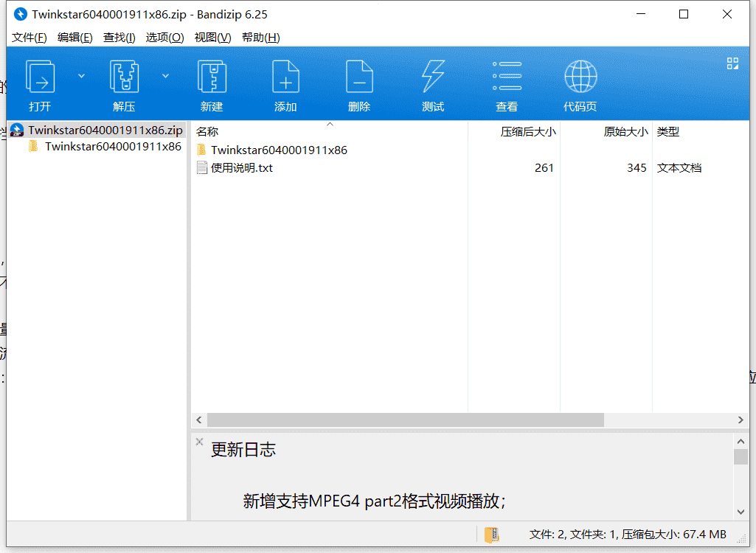
Task: Click the New archive (新建) icon
Action: 212,77
